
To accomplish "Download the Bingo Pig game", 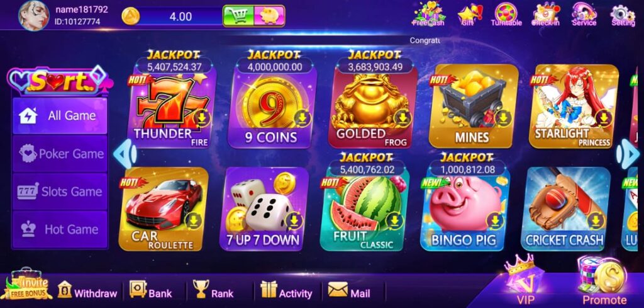I will pos(495,221).
